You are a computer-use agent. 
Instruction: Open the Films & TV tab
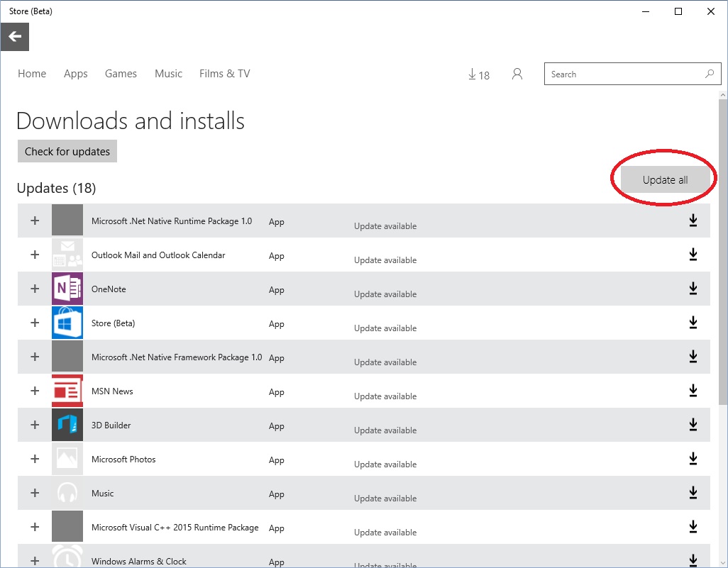click(x=225, y=73)
